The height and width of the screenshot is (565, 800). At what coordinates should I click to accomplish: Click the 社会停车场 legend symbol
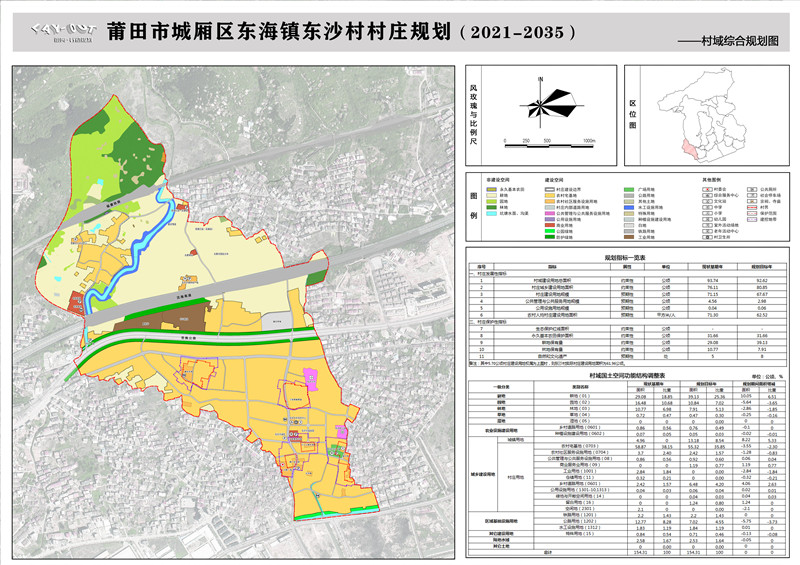753,193
